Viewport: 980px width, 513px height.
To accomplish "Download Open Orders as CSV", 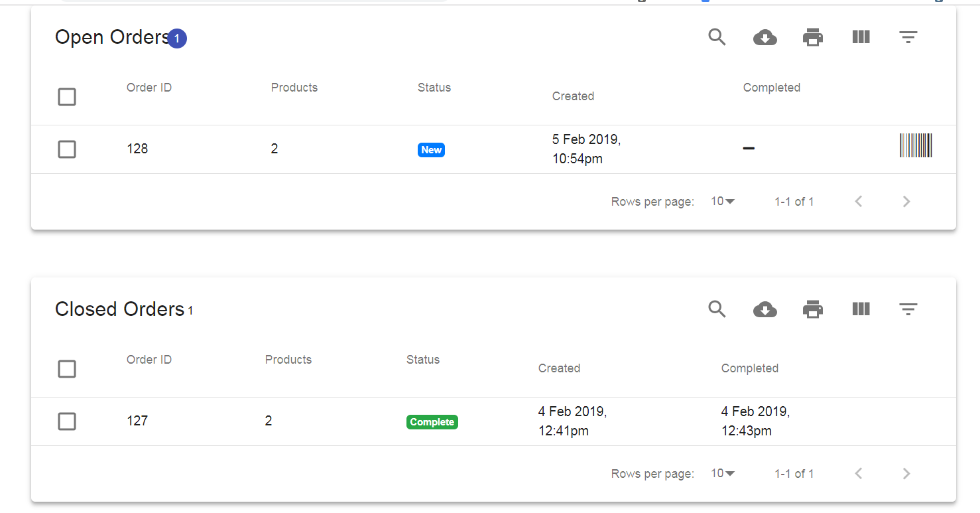I will pos(765,38).
